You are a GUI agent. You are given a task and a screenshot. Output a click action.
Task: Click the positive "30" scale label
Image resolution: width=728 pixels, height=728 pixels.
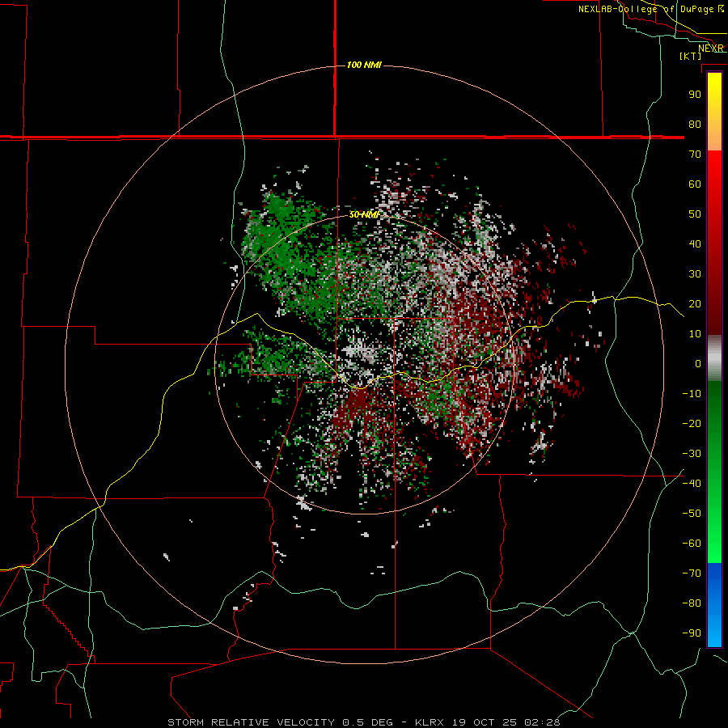pyautogui.click(x=695, y=274)
